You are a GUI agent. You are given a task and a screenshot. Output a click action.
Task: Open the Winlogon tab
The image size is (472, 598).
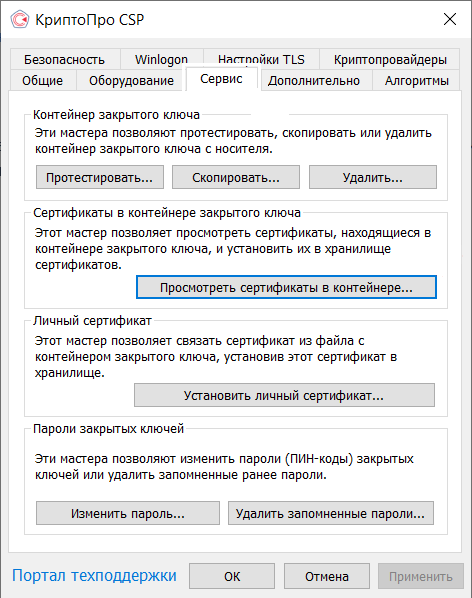click(161, 59)
